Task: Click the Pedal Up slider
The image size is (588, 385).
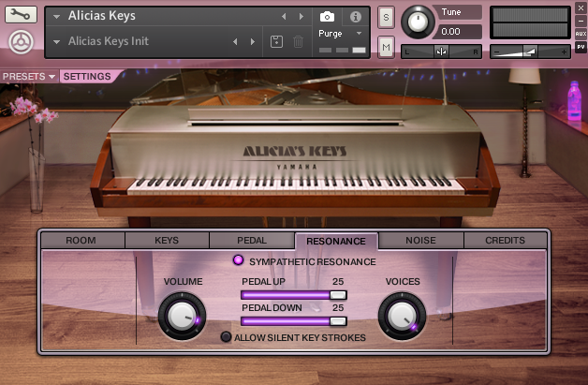Action: (294, 295)
